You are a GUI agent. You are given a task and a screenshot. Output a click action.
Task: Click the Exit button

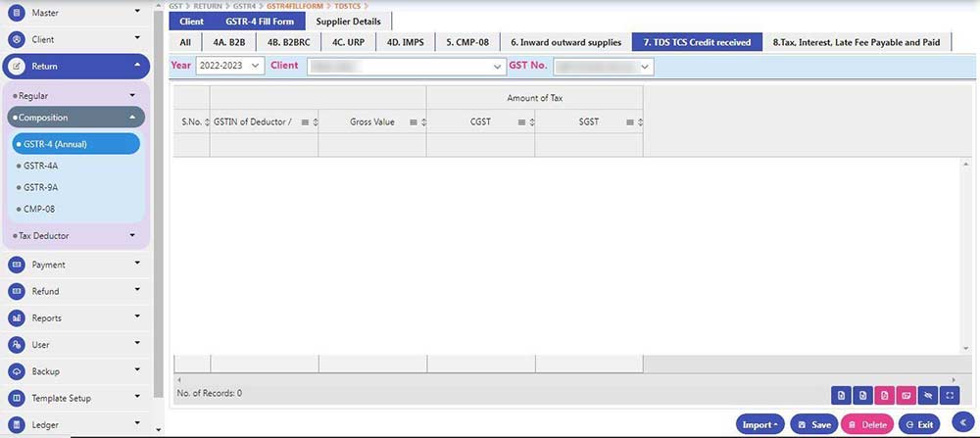click(x=919, y=424)
